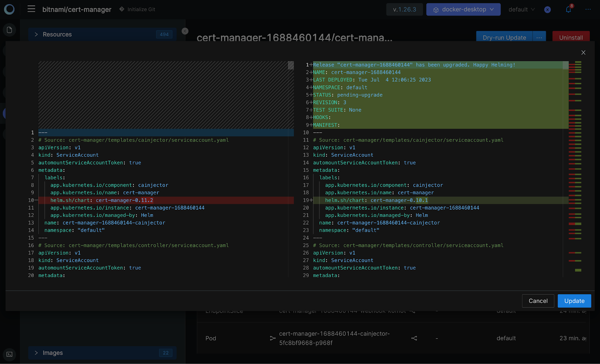Open the notifications bell

568,10
